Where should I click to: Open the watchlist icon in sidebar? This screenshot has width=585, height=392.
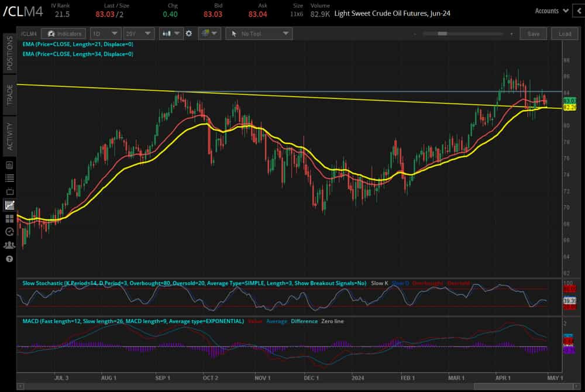tap(9, 178)
